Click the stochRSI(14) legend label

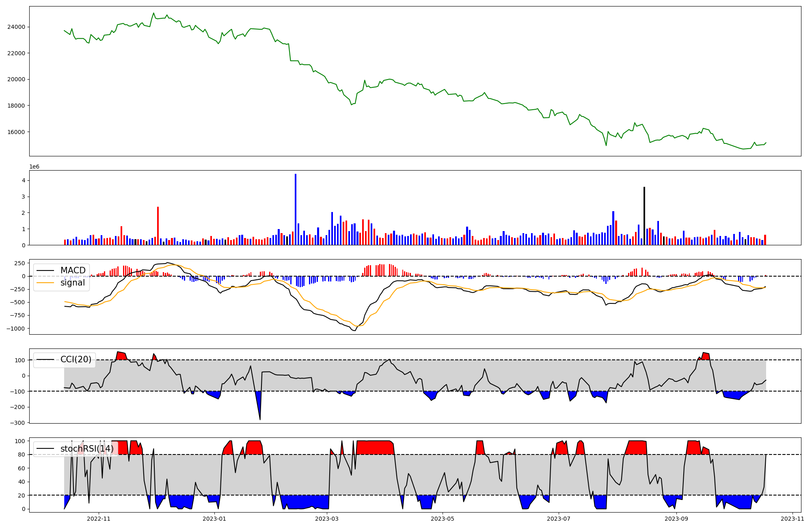[x=87, y=449]
